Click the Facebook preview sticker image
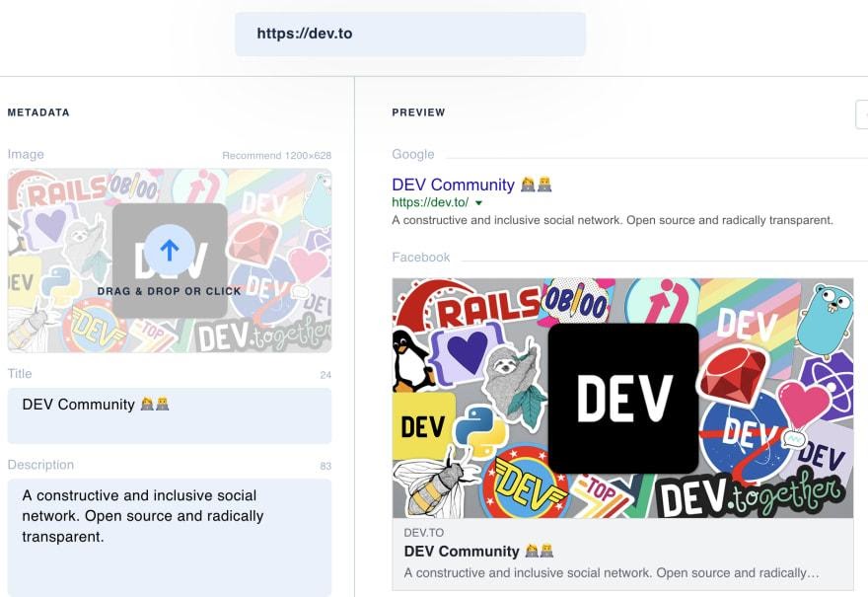868x597 pixels. [x=622, y=399]
